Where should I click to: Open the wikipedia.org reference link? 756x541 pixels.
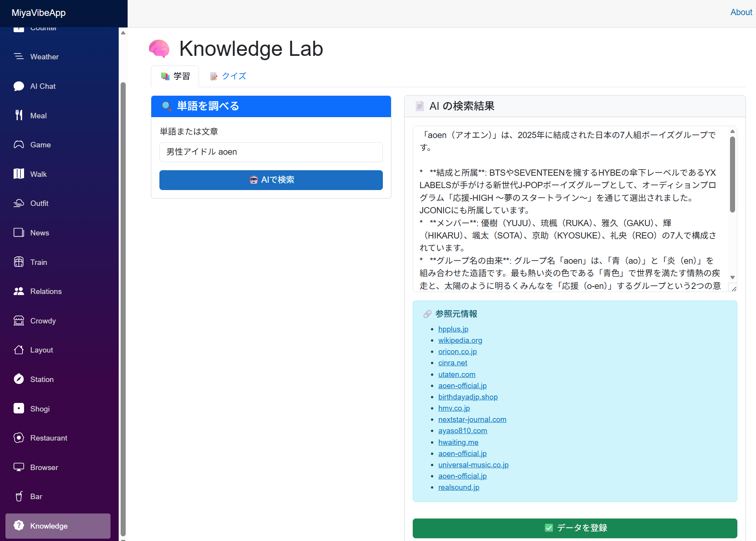tap(460, 340)
